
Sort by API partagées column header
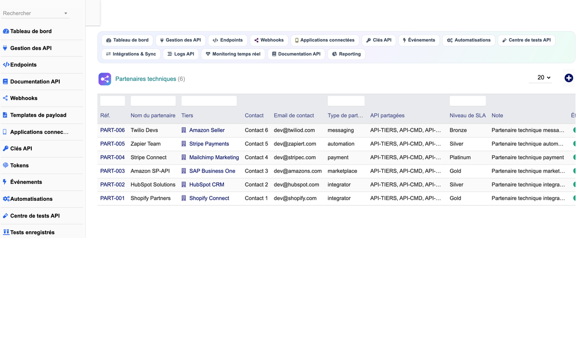pyautogui.click(x=388, y=116)
